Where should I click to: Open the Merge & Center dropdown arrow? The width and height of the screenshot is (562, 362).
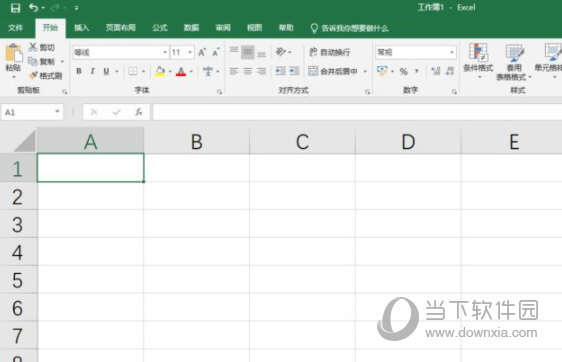365,71
